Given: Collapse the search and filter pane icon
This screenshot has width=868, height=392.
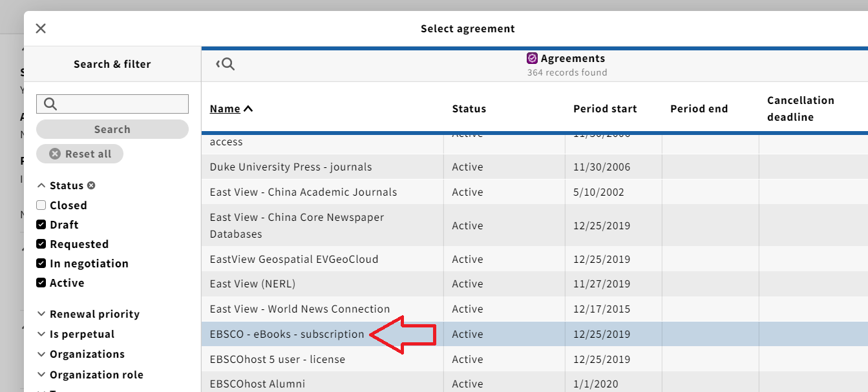Looking at the screenshot, I should pyautogui.click(x=225, y=64).
